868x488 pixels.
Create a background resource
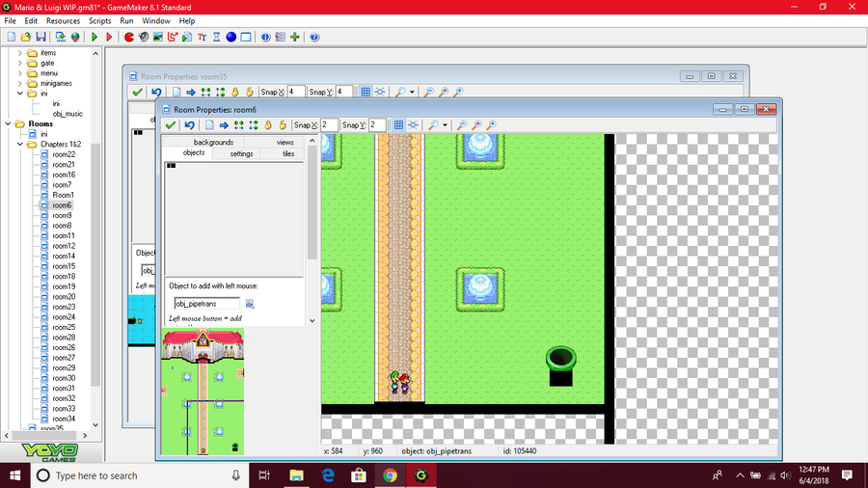tap(158, 37)
